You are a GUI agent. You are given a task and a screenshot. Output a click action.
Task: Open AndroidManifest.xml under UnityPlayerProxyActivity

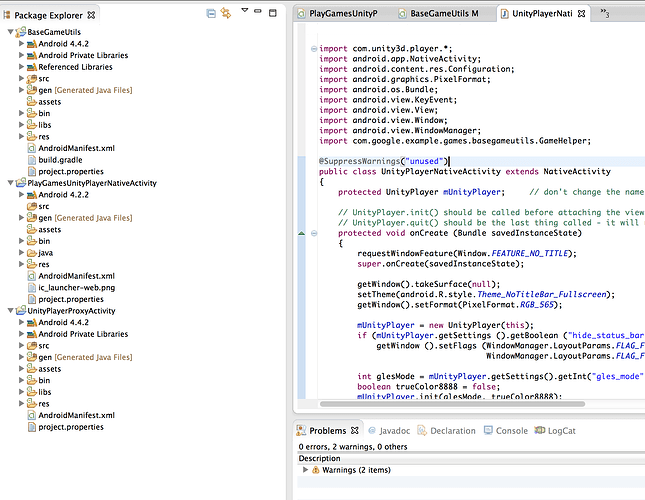point(71,415)
